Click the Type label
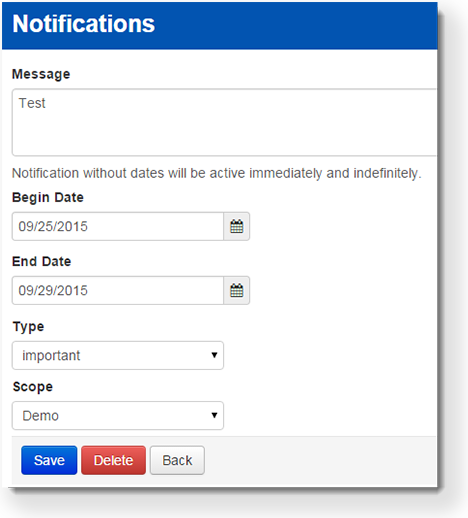Image resolution: width=468 pixels, height=518 pixels. tap(28, 327)
